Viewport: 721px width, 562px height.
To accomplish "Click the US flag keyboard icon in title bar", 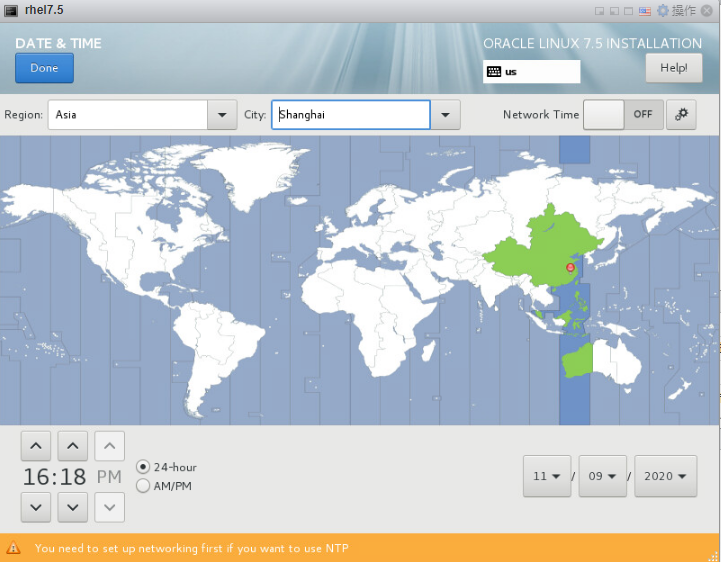I will pyautogui.click(x=645, y=11).
